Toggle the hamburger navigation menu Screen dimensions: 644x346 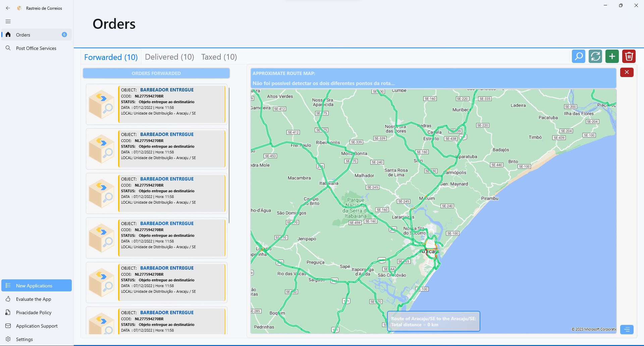[x=8, y=21]
